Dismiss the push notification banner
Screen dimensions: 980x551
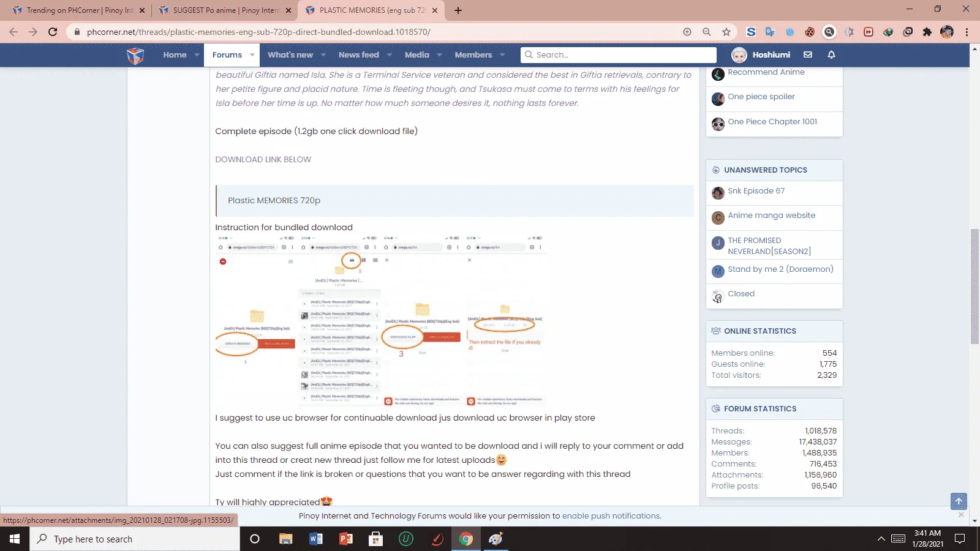(961, 515)
